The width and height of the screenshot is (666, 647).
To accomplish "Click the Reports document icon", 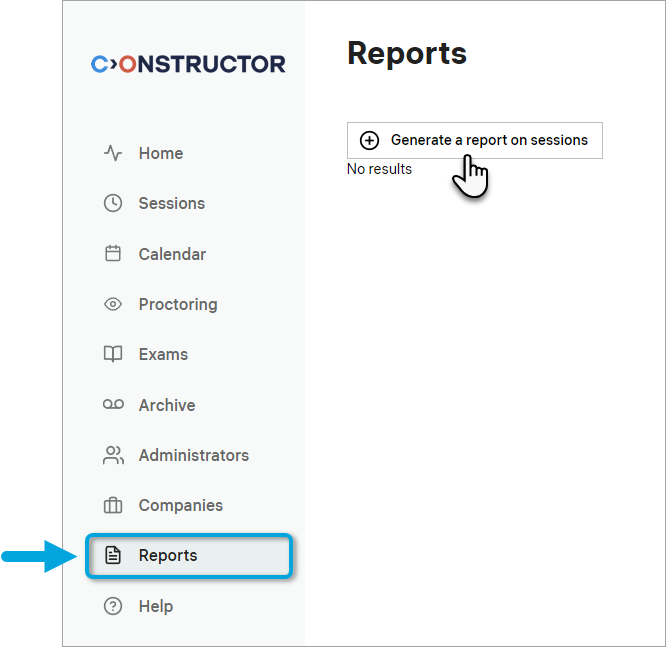I will [113, 556].
